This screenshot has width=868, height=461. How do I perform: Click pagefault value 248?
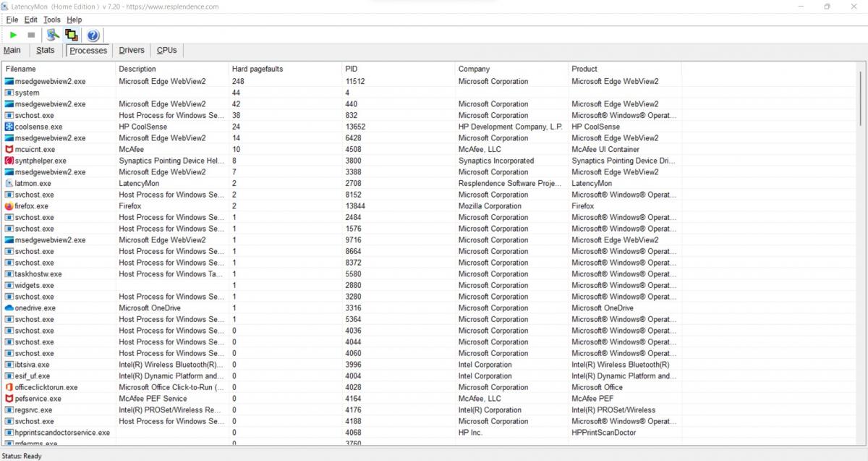point(238,82)
